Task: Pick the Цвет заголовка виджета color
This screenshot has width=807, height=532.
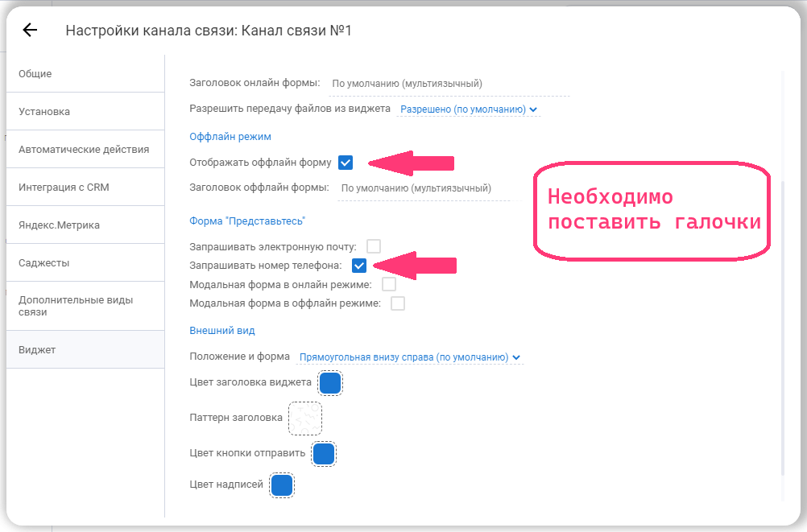Action: pyautogui.click(x=330, y=383)
